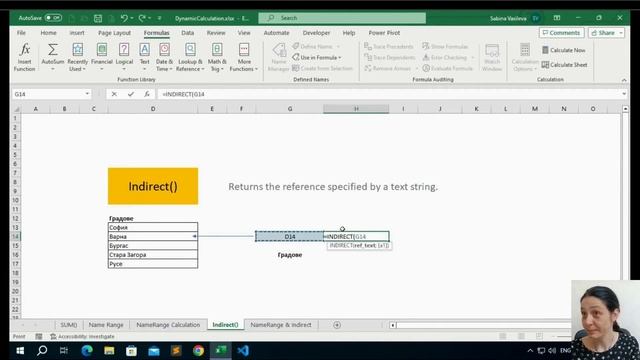Open NameRange & Indirect sheet tab
640x360 pixels.
(281, 325)
